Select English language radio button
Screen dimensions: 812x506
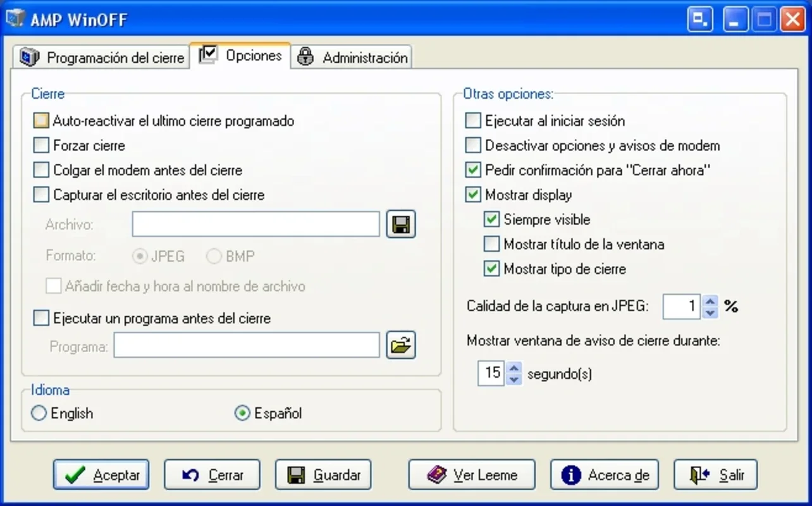tap(39, 414)
